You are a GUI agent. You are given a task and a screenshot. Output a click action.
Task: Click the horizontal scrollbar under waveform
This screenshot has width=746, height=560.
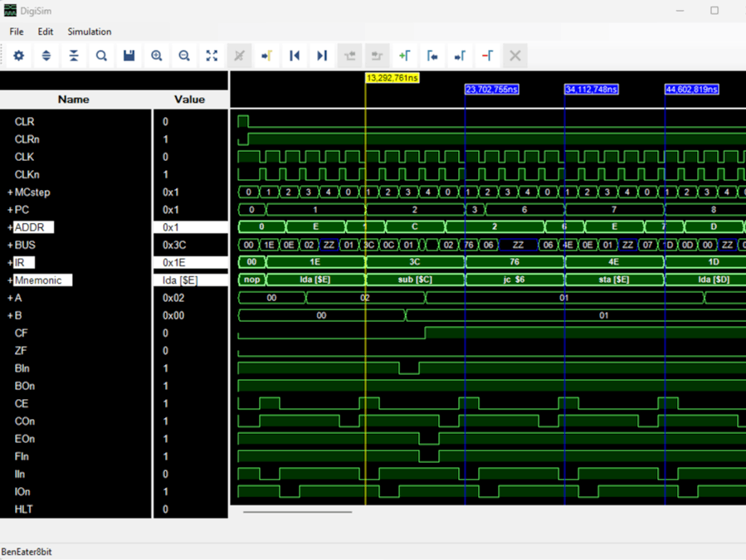tap(297, 512)
